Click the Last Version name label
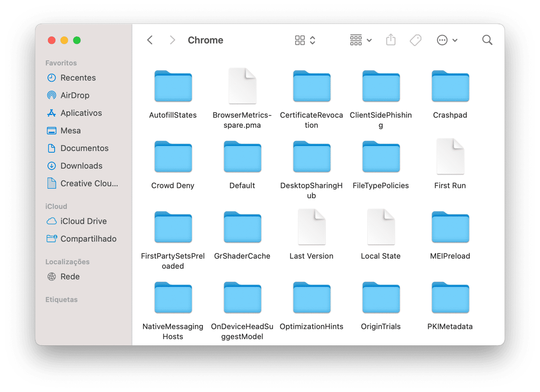 pyautogui.click(x=312, y=256)
